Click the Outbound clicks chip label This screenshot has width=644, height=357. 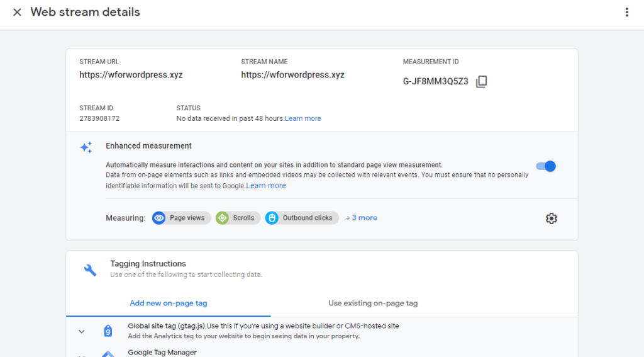(308, 218)
